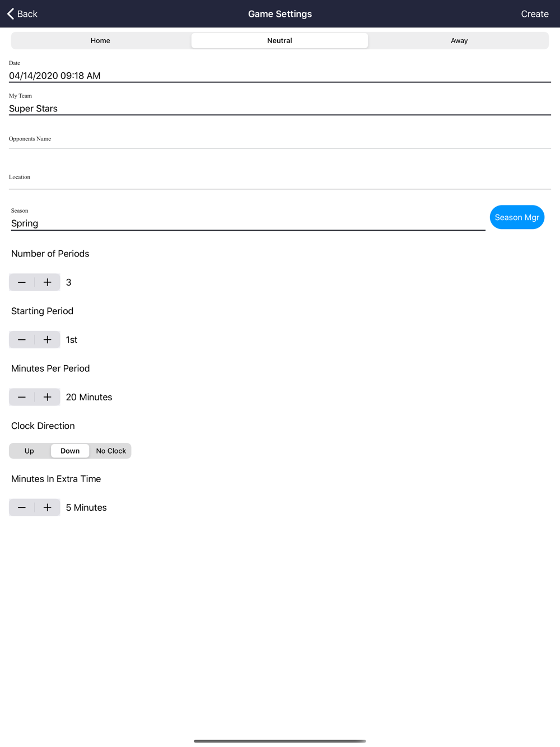The height and width of the screenshot is (747, 560).
Task: Tap Create in the top bar
Action: 535,14
